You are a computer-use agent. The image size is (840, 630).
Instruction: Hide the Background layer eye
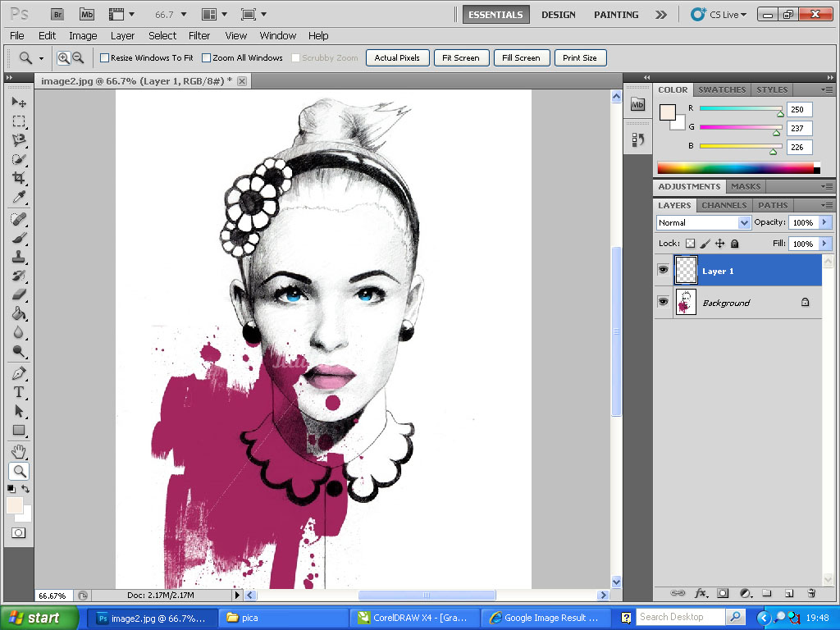click(x=663, y=302)
